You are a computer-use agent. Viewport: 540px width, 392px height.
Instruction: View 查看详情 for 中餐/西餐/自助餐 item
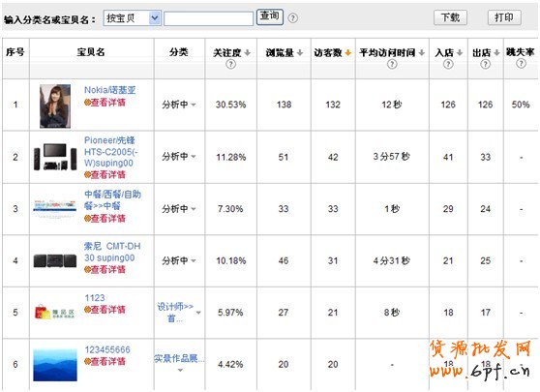point(105,219)
